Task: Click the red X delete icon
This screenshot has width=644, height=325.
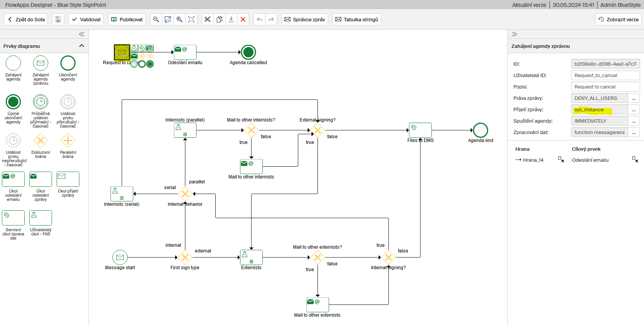Action: [x=243, y=19]
